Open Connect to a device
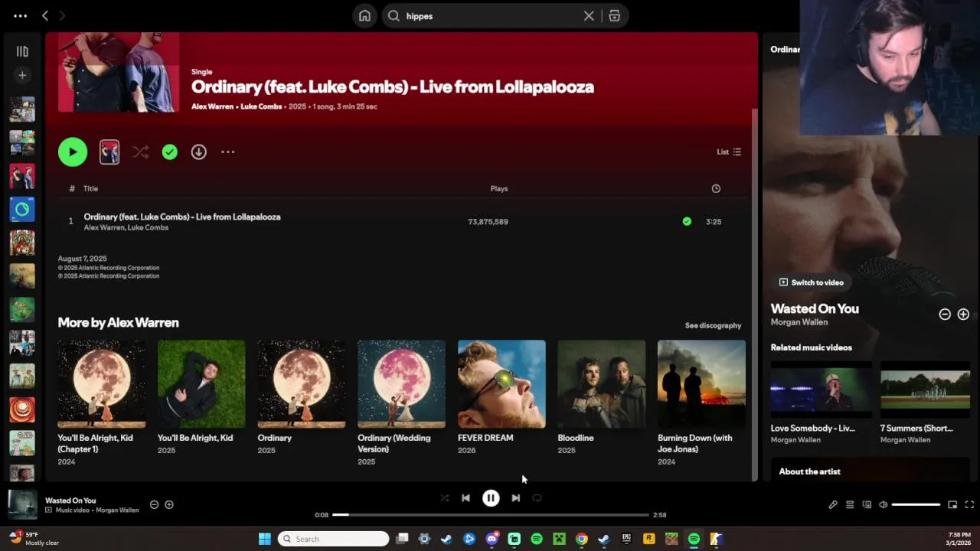The image size is (980, 551). coord(867,504)
